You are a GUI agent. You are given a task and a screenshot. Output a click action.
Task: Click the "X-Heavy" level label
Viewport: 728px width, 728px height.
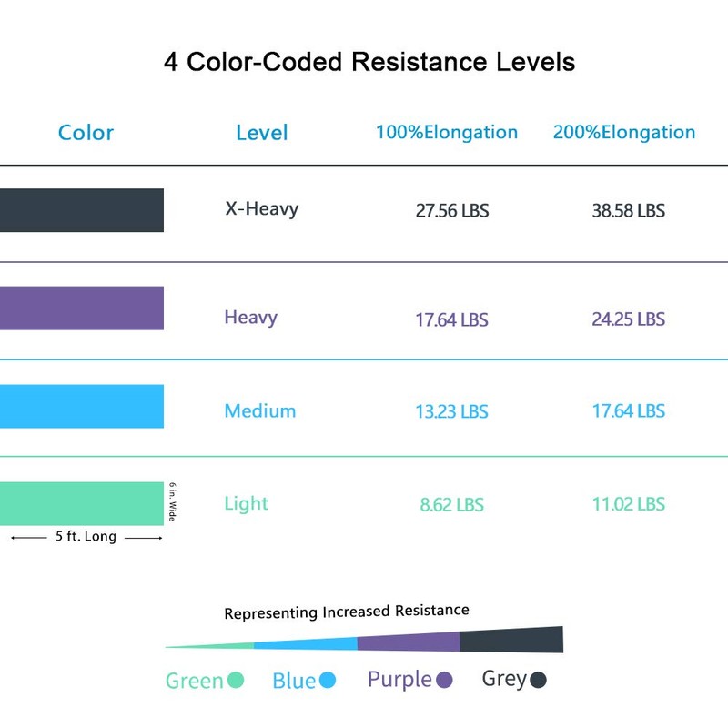coord(261,209)
